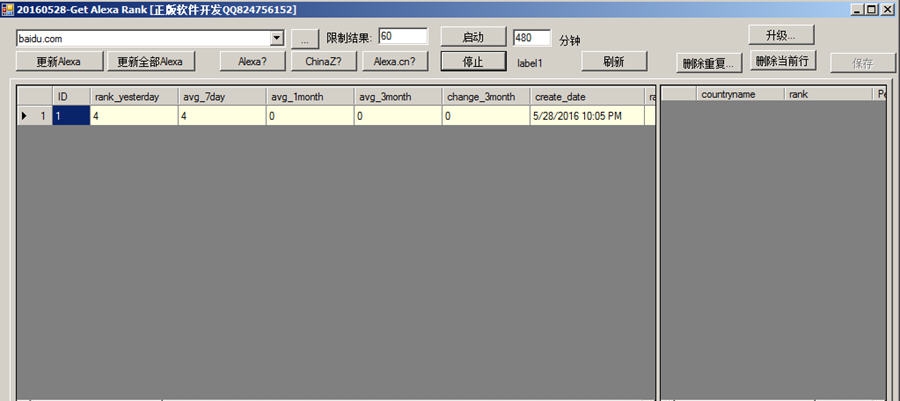Image resolution: width=900 pixels, height=401 pixels.
Task: Click the 刷新 refresh button
Action: pyautogui.click(x=614, y=61)
